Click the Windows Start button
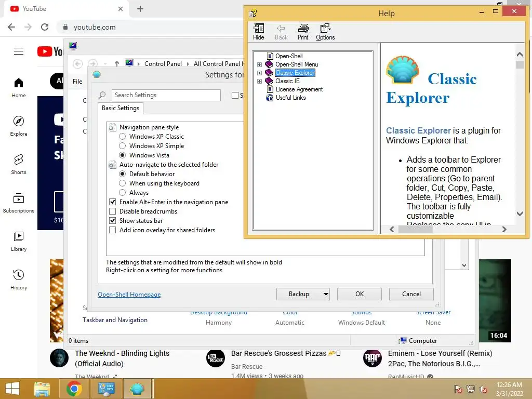This screenshot has width=532, height=399. coord(12,389)
